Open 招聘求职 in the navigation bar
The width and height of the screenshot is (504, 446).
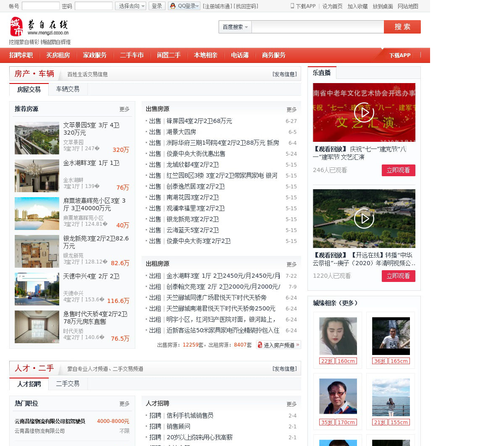[x=21, y=55]
